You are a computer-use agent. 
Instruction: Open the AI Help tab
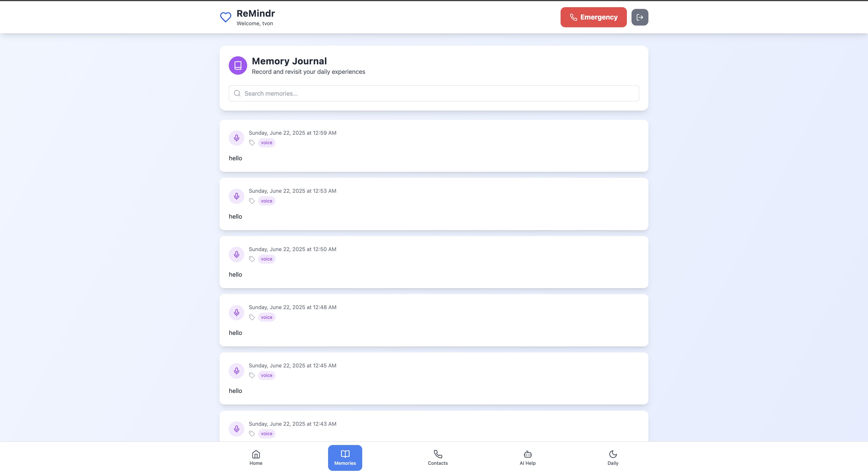tap(527, 457)
